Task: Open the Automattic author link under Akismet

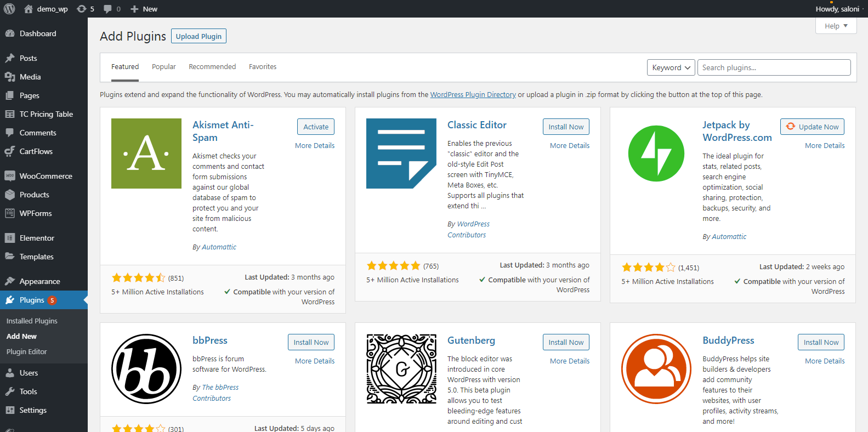Action: [219, 247]
